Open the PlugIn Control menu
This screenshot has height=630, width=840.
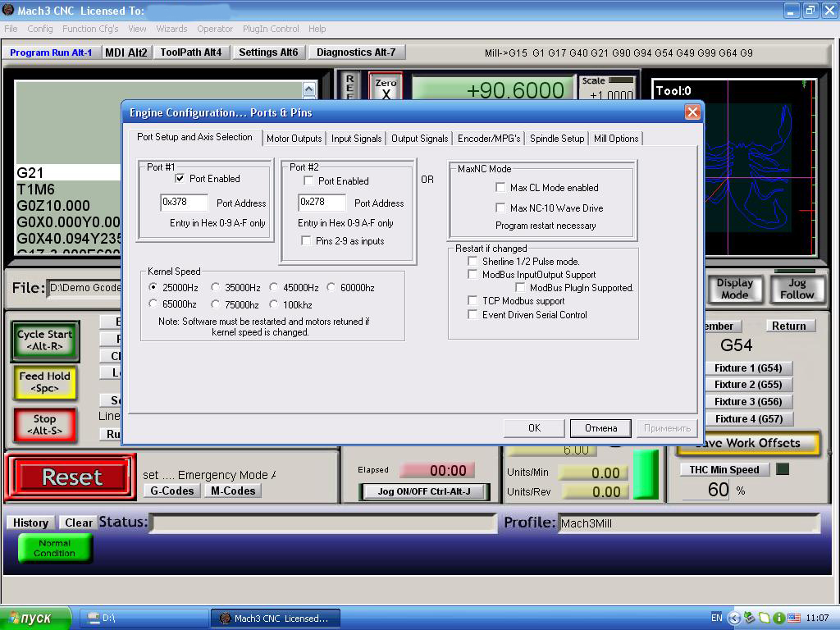pos(271,29)
